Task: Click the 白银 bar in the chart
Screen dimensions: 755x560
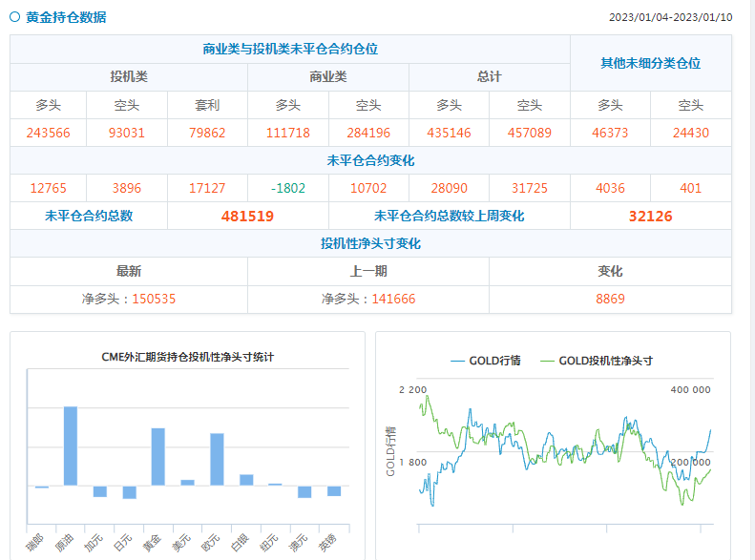Action: (246, 479)
